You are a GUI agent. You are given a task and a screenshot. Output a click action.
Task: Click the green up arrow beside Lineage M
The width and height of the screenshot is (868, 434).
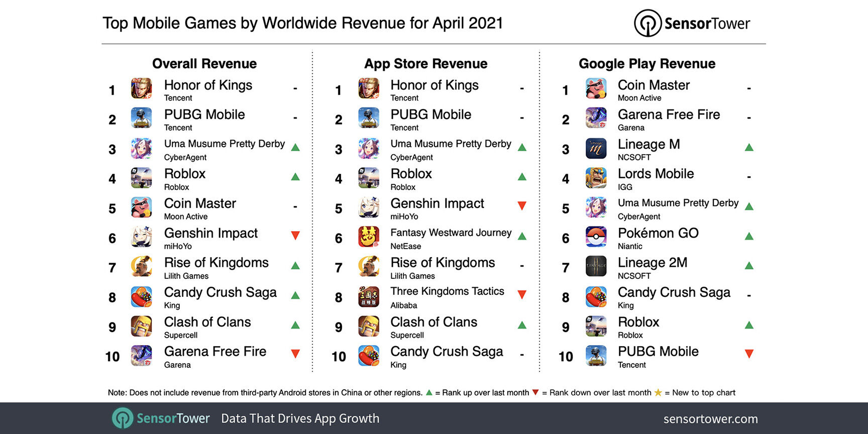[749, 147]
